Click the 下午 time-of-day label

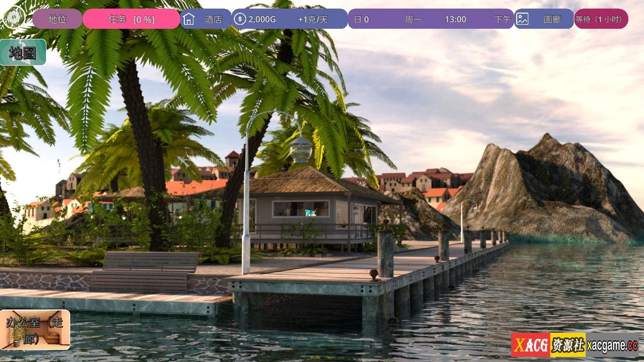(503, 19)
